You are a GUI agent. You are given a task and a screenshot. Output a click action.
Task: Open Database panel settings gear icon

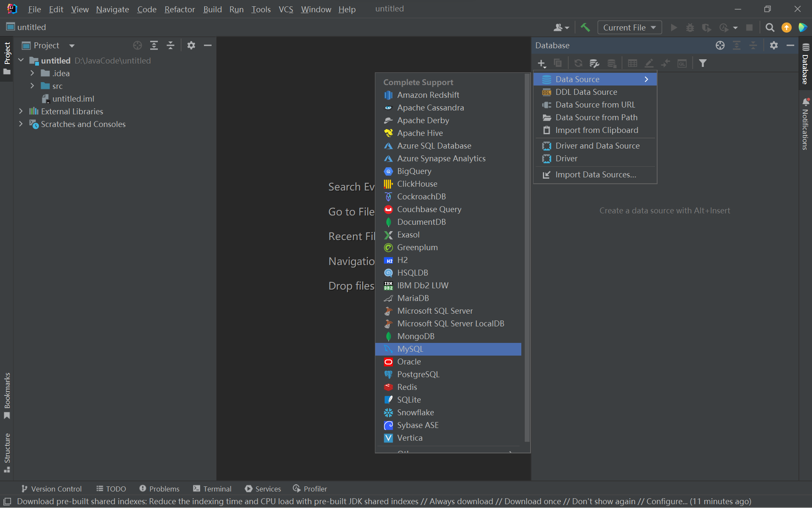coord(774,45)
